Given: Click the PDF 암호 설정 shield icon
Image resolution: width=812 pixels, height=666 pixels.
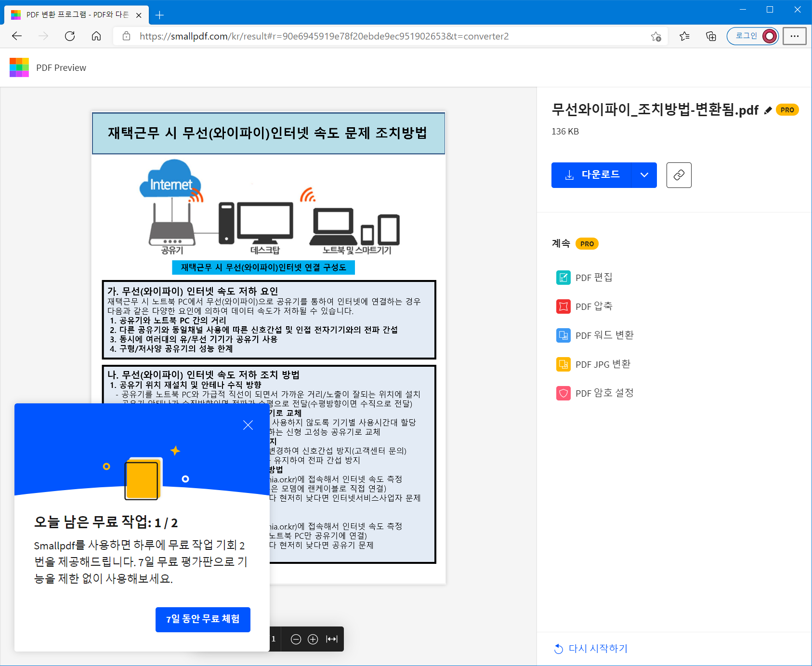Looking at the screenshot, I should click(x=563, y=393).
